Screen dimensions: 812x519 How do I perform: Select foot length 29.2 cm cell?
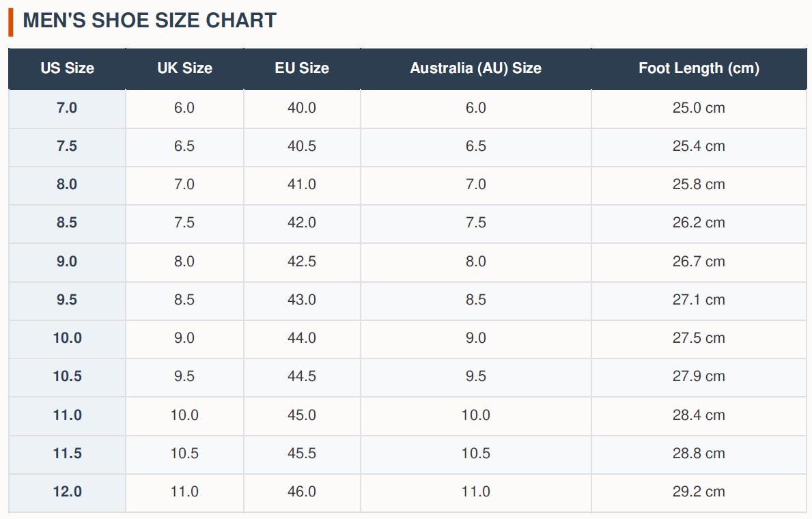699,492
